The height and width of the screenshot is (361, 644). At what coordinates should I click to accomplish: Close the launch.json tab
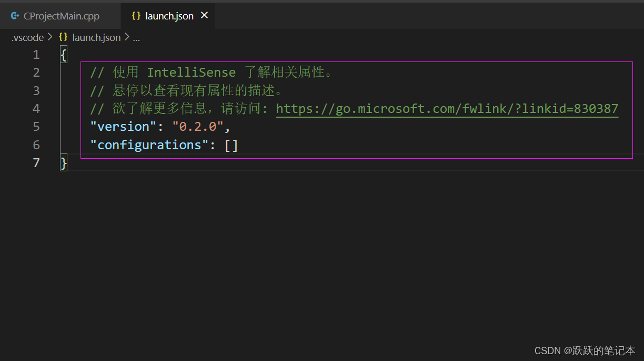coord(204,16)
